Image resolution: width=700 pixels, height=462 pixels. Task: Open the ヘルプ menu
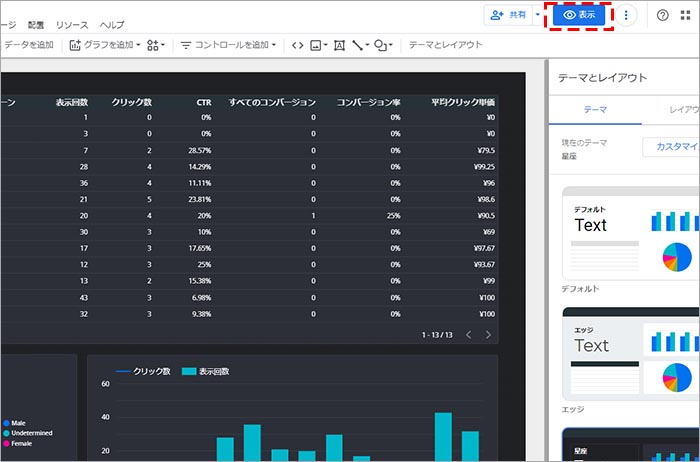(113, 24)
